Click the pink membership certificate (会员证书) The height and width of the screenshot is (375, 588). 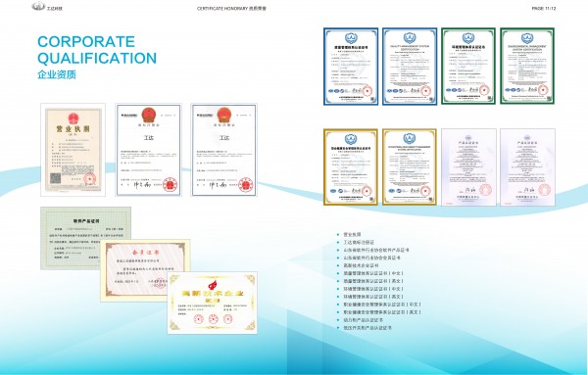(x=145, y=270)
